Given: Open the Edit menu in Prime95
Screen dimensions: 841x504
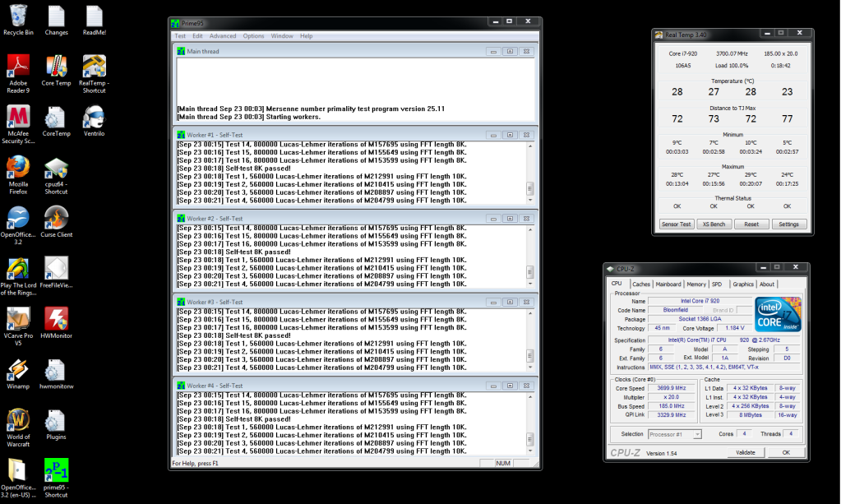Looking at the screenshot, I should (x=197, y=36).
